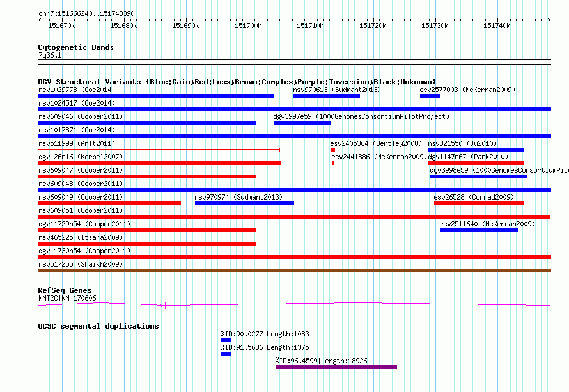Click the chr7:151666243..151748390 coordinates text

pos(86,13)
